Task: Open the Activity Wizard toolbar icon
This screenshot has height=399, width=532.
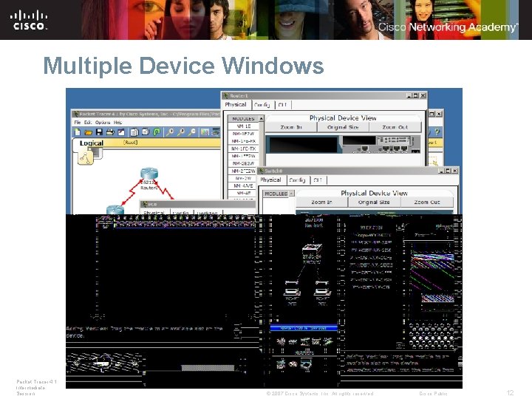Action: coord(121,132)
